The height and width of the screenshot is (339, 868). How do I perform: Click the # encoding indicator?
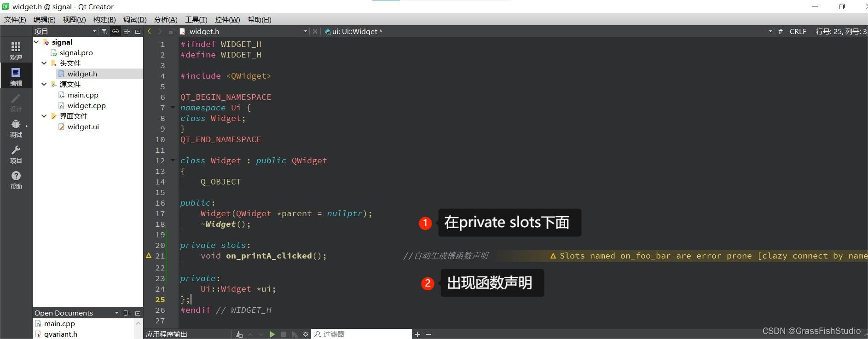click(x=780, y=31)
